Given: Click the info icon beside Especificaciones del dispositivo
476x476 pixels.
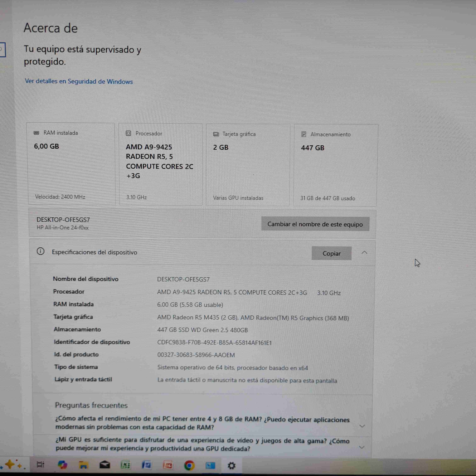Looking at the screenshot, I should coord(41,252).
